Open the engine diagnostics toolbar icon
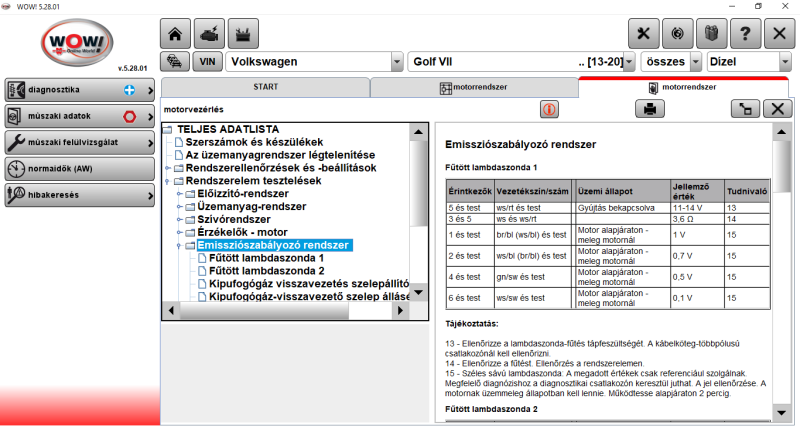Viewport: 800px width, 426px height. click(x=209, y=34)
